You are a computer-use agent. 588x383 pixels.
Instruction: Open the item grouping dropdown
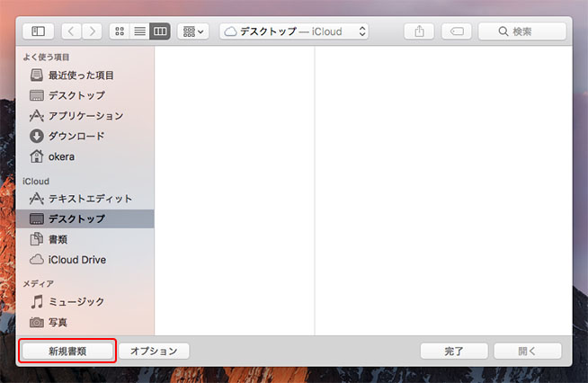193,31
